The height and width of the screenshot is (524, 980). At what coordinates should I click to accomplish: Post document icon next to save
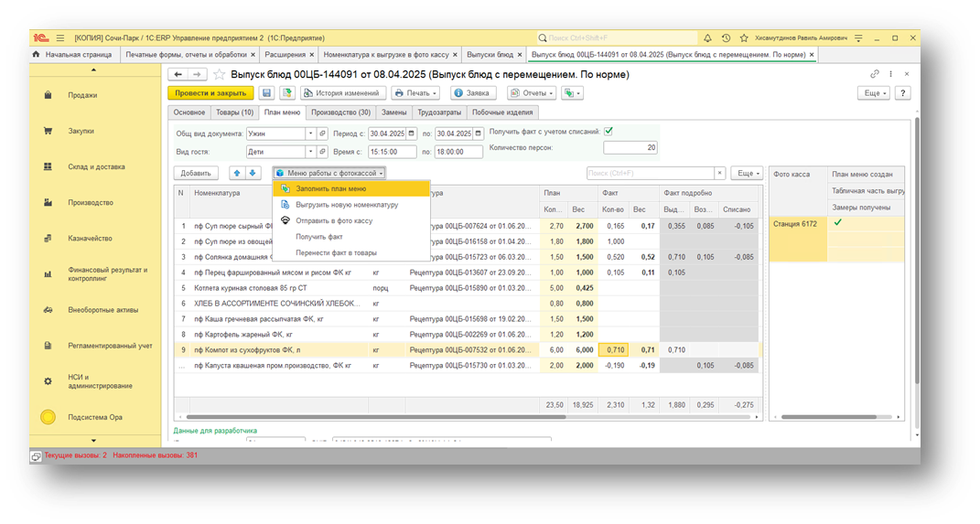tap(287, 93)
